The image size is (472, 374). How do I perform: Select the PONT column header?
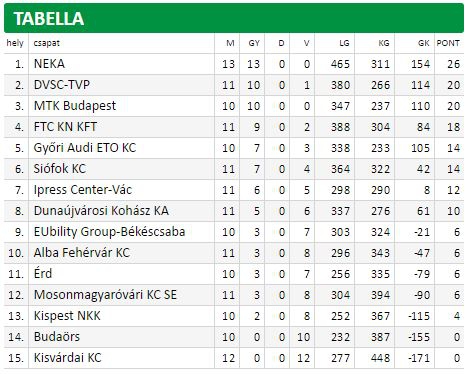click(x=448, y=43)
